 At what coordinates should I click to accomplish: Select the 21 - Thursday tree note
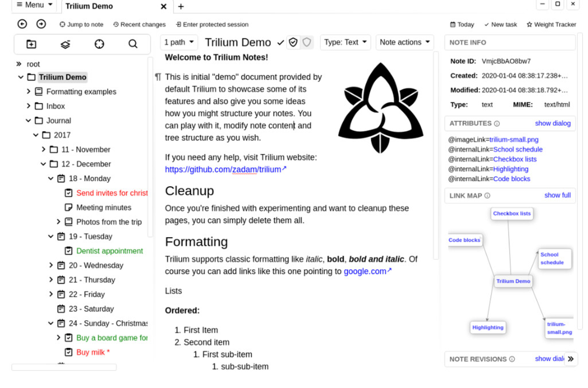click(x=92, y=280)
